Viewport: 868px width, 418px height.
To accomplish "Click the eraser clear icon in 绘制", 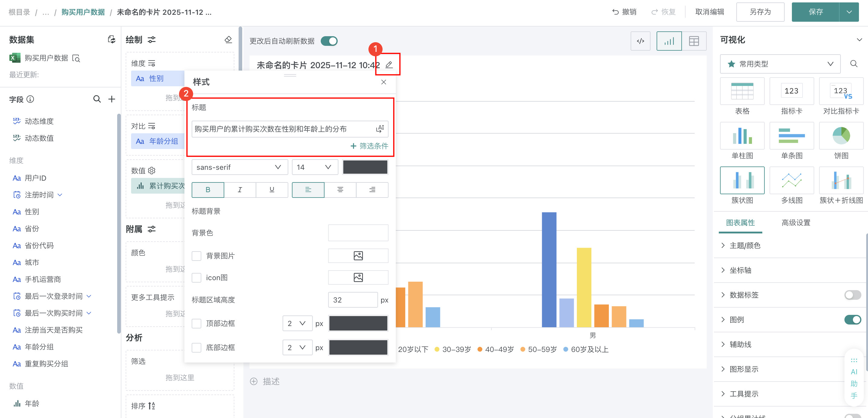I will click(x=228, y=40).
